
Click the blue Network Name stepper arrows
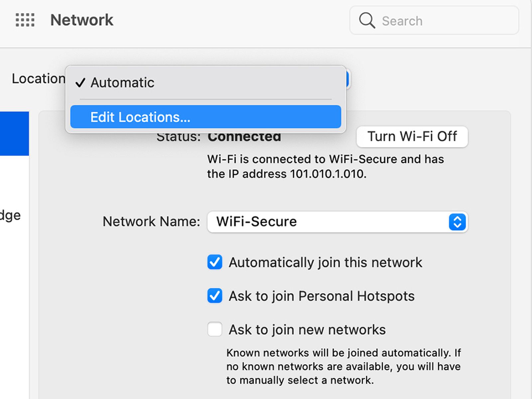coord(457,222)
